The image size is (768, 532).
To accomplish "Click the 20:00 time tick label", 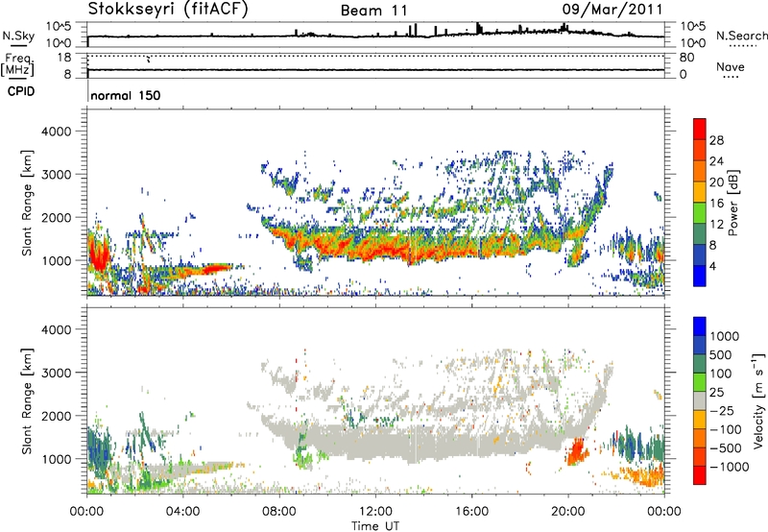I will pyautogui.click(x=567, y=512).
